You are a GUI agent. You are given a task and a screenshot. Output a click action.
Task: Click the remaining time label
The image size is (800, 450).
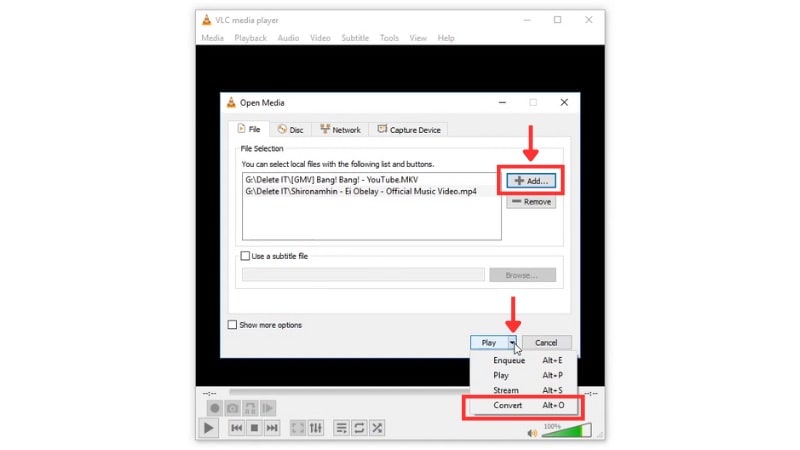click(x=591, y=393)
